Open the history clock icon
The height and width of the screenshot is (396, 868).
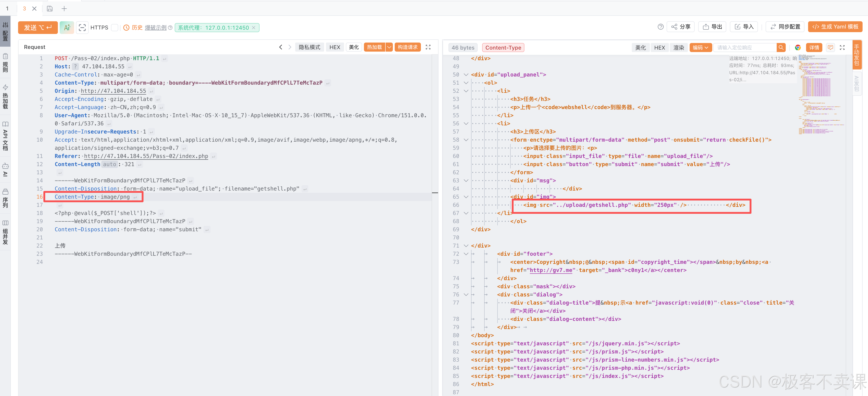(126, 28)
